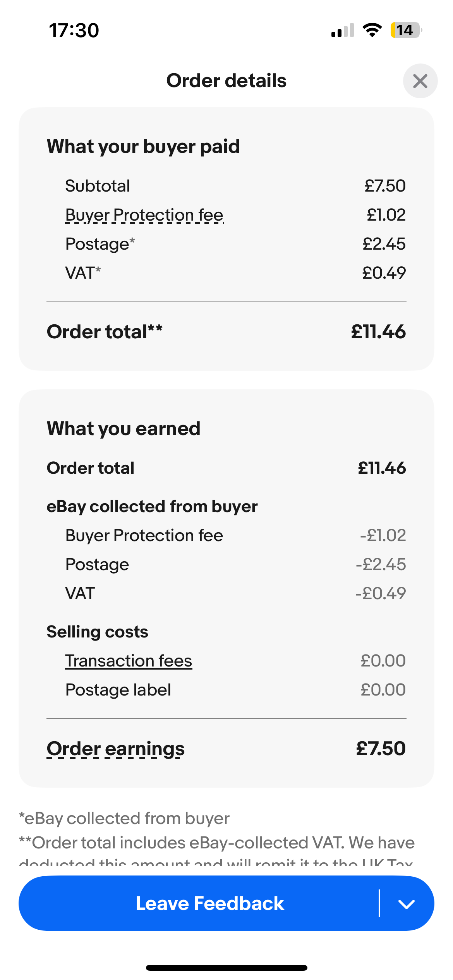
Task: Tap the Order earnings explanation link
Action: click(x=115, y=749)
